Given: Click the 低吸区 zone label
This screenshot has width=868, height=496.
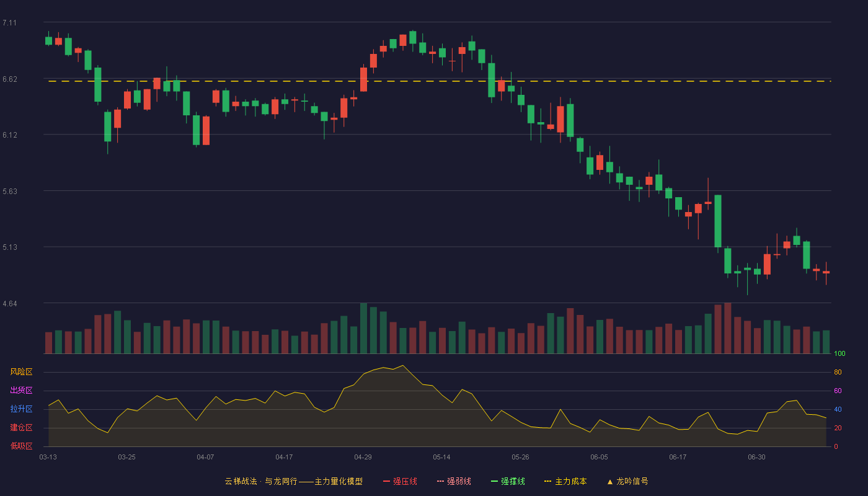Looking at the screenshot, I should 22,446.
